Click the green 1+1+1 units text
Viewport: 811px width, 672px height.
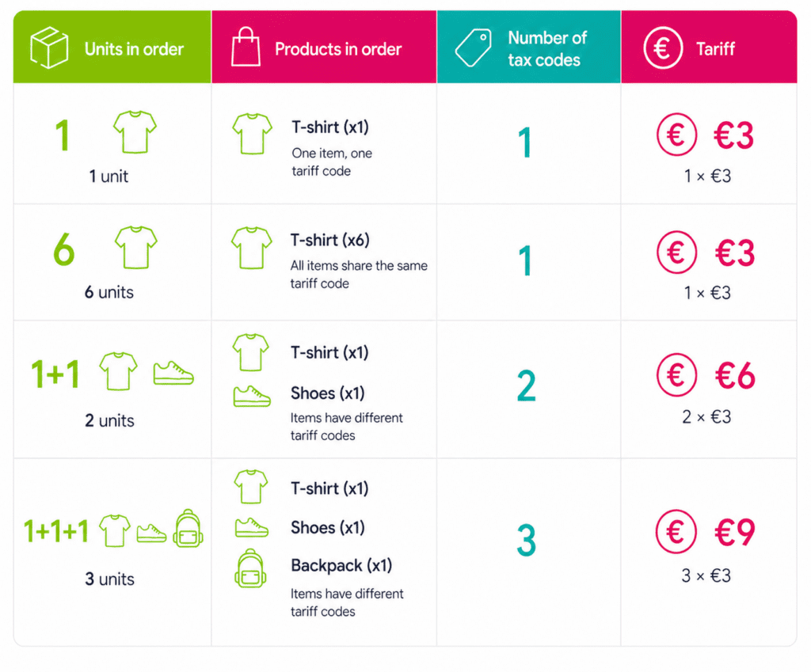(x=56, y=531)
